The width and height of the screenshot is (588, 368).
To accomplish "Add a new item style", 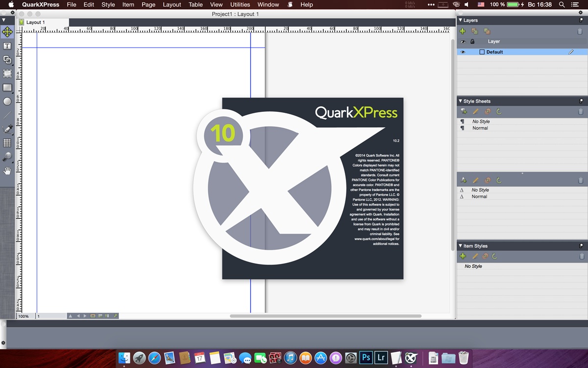I will tap(463, 256).
